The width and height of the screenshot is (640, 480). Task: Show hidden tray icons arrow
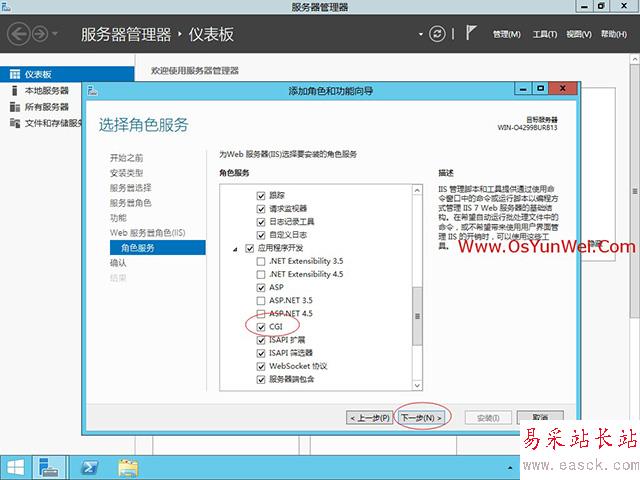510,468
